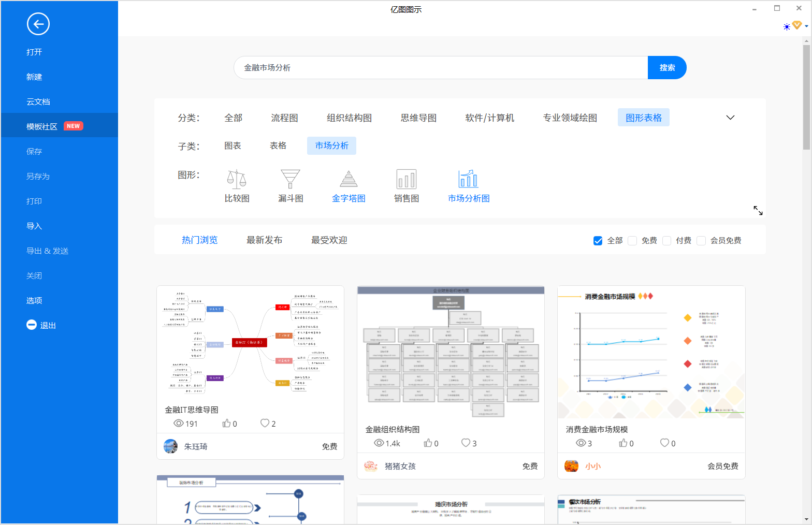Click the vertical scrollbar thumb
This screenshot has width=812, height=525.
pyautogui.click(x=806, y=96)
